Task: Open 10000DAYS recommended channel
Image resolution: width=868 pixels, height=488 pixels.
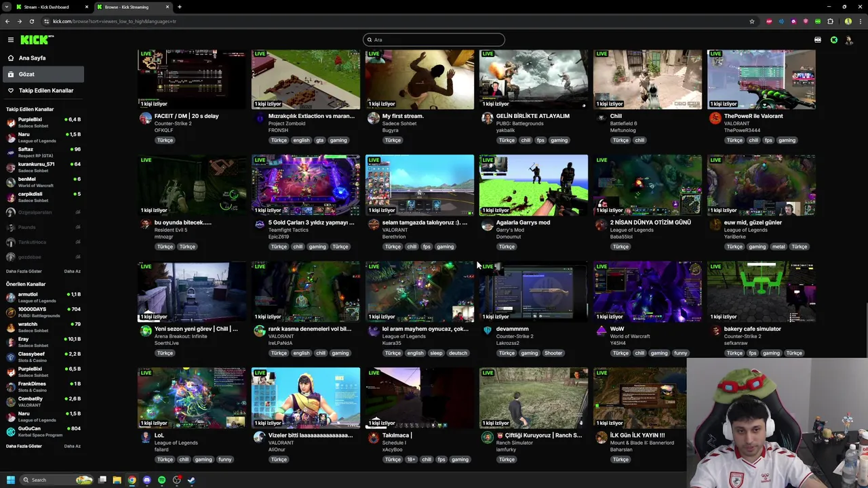Action: pos(42,312)
